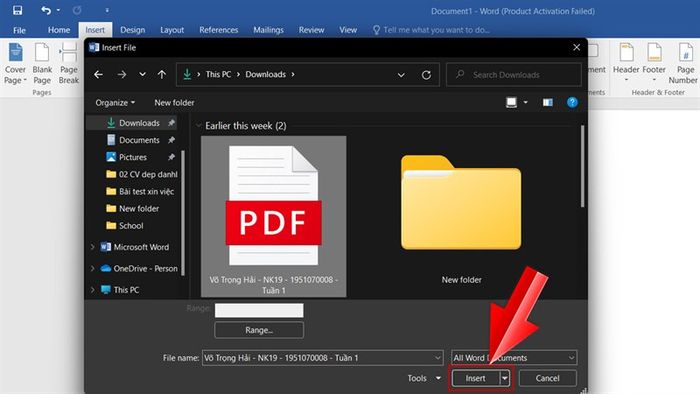Open the Organize menu

click(115, 103)
